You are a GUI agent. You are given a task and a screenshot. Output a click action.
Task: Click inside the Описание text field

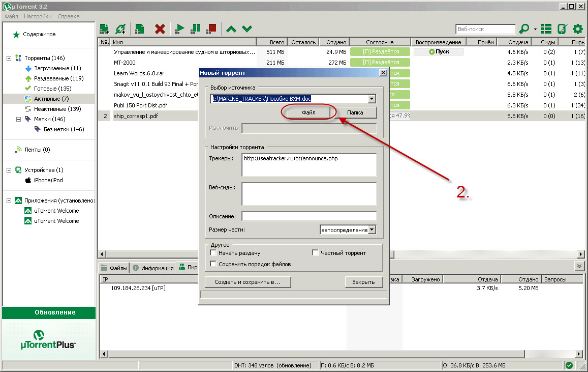pos(308,216)
